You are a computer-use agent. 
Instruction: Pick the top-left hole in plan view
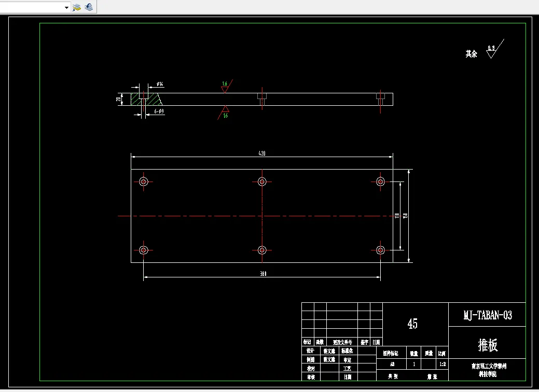(144, 181)
